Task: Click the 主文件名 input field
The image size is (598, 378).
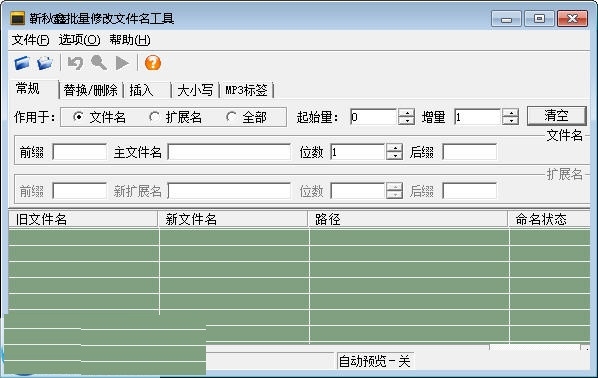Action: tap(229, 152)
